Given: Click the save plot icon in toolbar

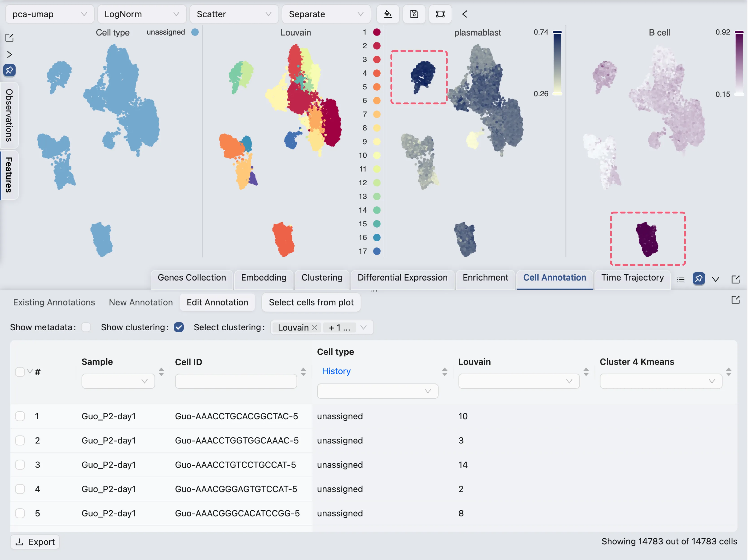Looking at the screenshot, I should click(414, 14).
